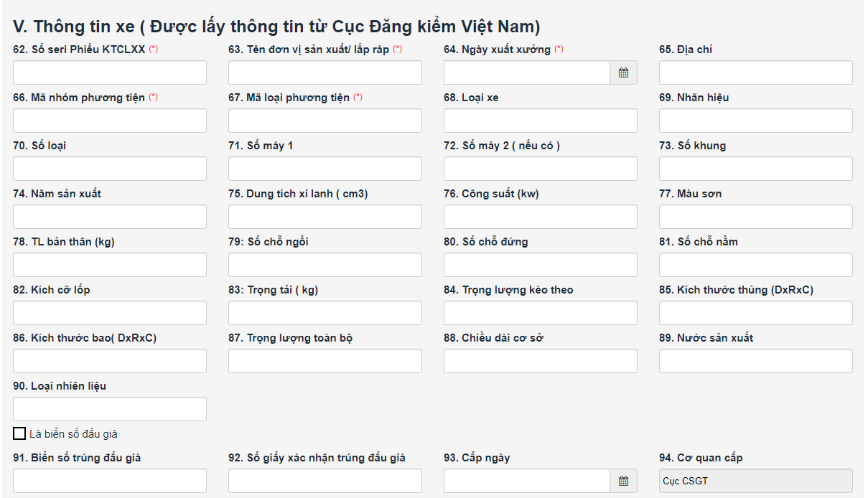Click the Loại nhiên liệu input box

pyautogui.click(x=110, y=409)
